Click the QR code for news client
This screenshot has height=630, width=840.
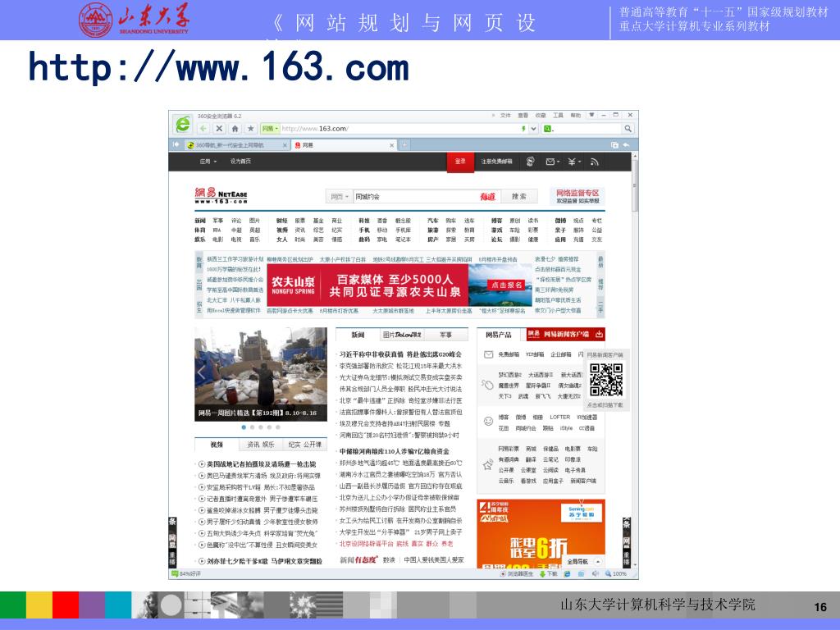(x=606, y=379)
